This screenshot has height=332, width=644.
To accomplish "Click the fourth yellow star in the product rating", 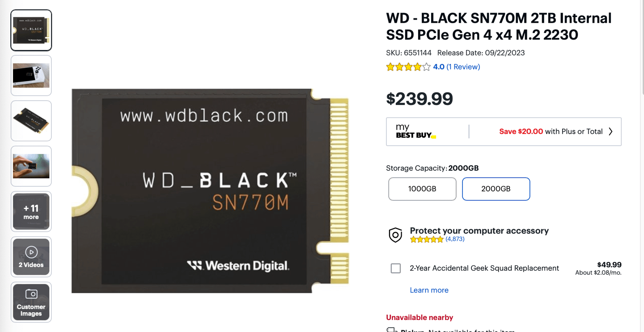I will (x=418, y=66).
